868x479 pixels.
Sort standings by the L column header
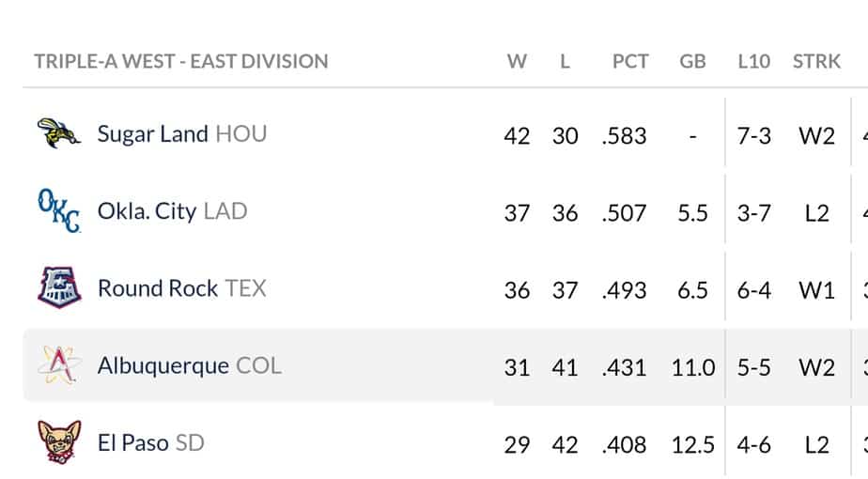coord(565,61)
